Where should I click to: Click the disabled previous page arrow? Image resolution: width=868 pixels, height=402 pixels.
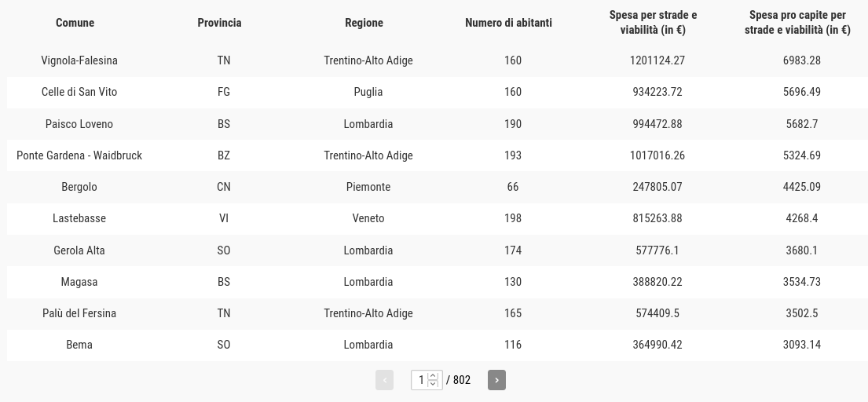point(384,380)
